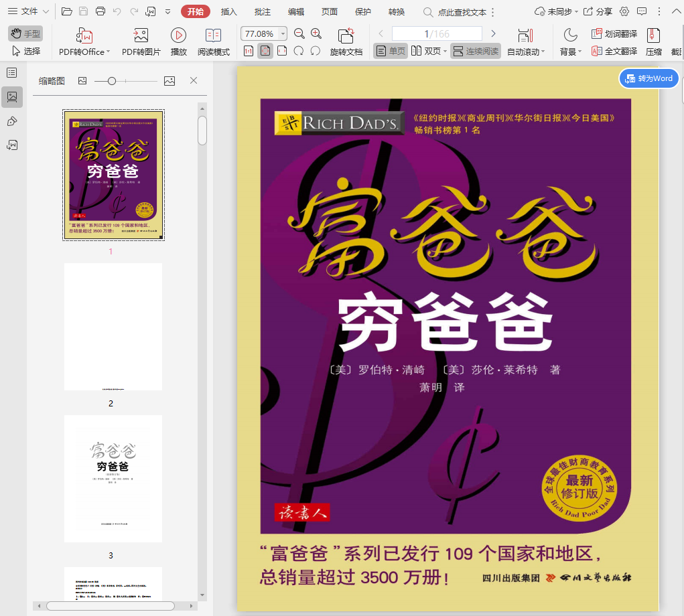
Task: Open the more options vertical dots
Action: click(x=659, y=12)
